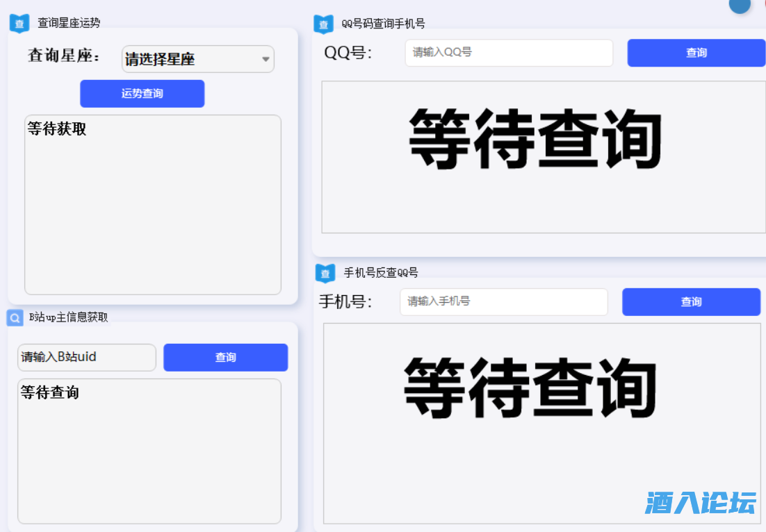Image resolution: width=766 pixels, height=532 pixels.
Task: Open the 请选择星座 zodiac dropdown
Action: (197, 59)
